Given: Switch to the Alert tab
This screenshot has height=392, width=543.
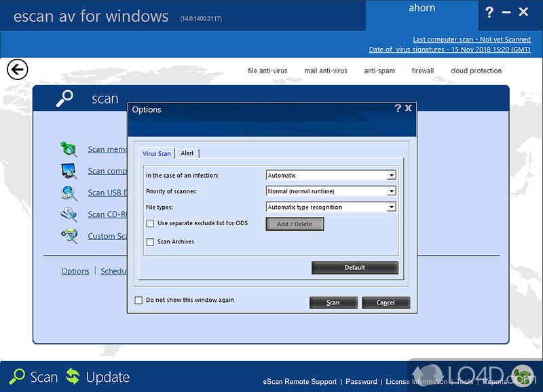Looking at the screenshot, I should click(187, 153).
